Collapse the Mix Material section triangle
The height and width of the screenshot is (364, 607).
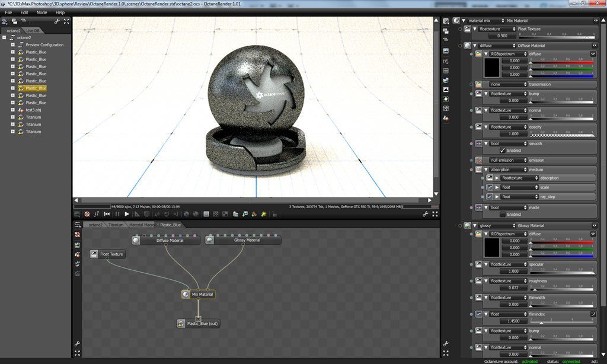pos(464,21)
